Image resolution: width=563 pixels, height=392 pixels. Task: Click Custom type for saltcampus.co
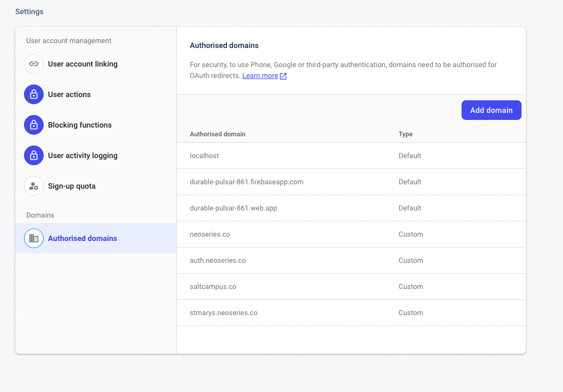411,287
